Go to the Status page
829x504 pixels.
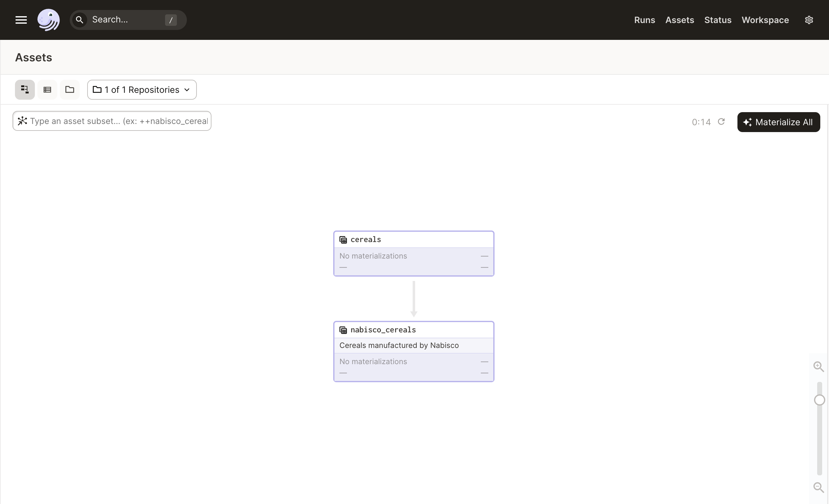718,20
